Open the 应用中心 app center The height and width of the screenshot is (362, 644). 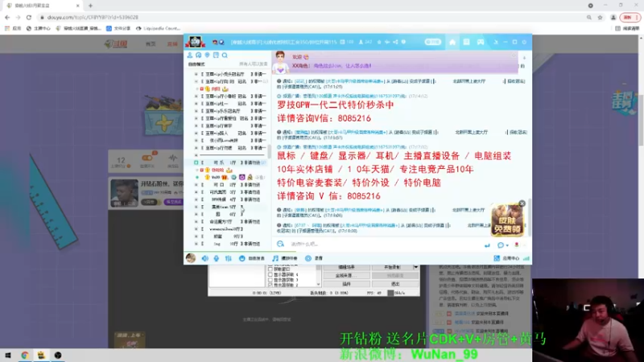point(506,258)
